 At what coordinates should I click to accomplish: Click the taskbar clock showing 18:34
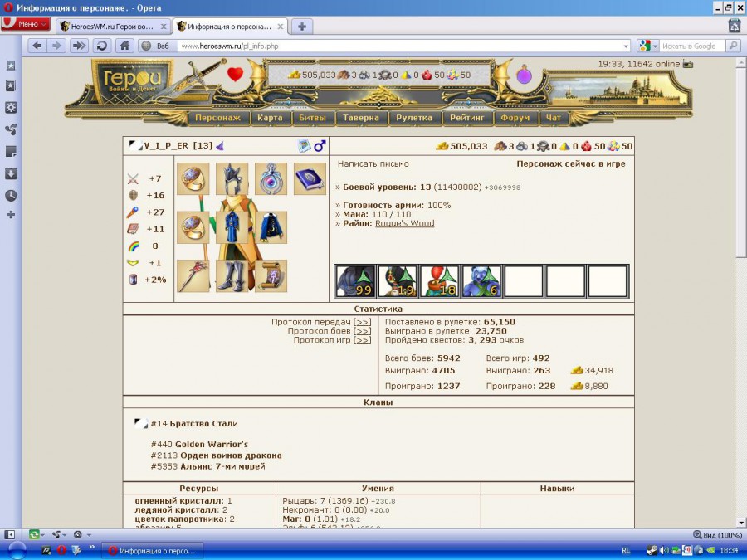[x=729, y=551]
